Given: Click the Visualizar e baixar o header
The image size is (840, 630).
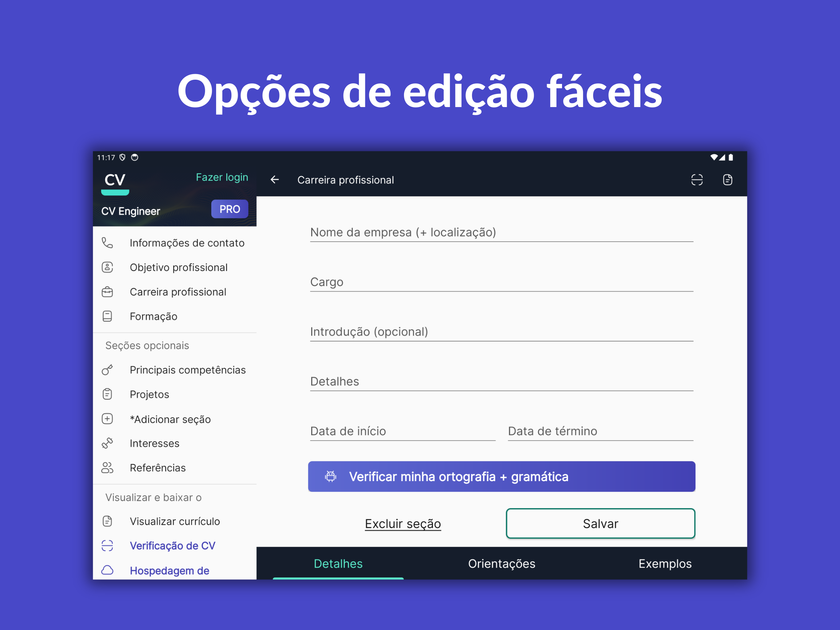Looking at the screenshot, I should [153, 497].
